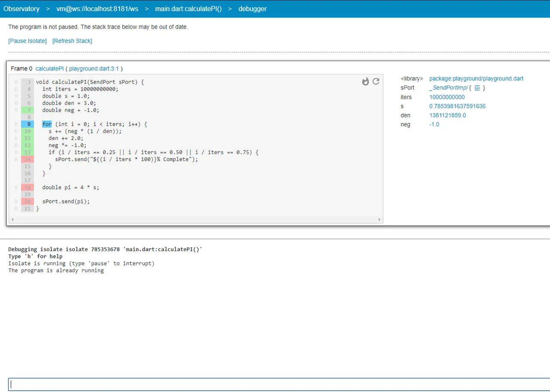Inspect the _SendPortImpl object link
550x392 pixels.
(x=448, y=88)
